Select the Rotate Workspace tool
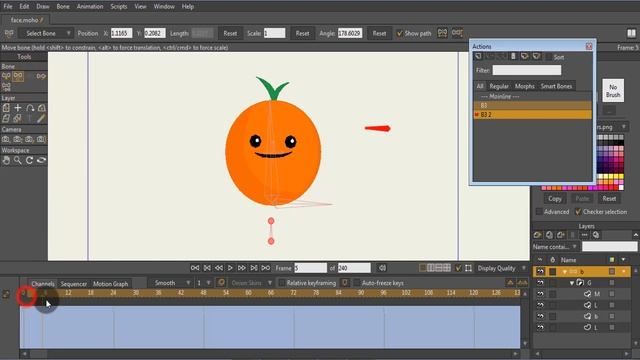The image size is (640, 360). (29, 160)
